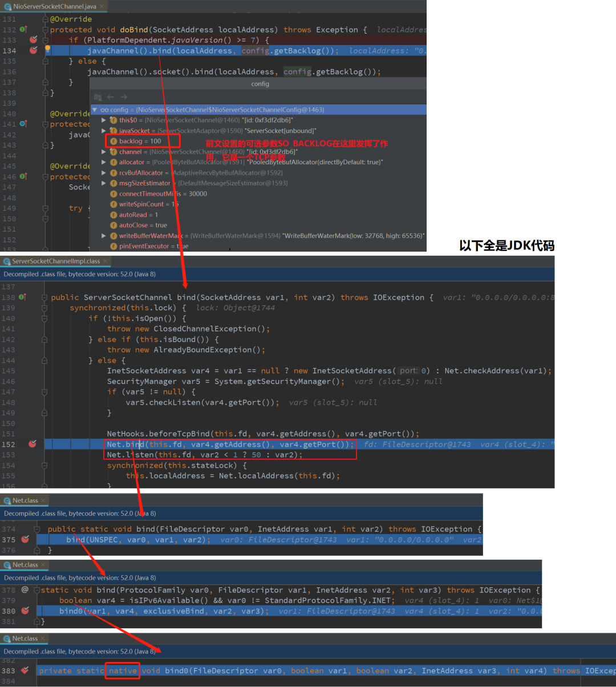Fold the doBind method on line 132
Image resolution: width=616 pixels, height=687 pixels.
45,30
